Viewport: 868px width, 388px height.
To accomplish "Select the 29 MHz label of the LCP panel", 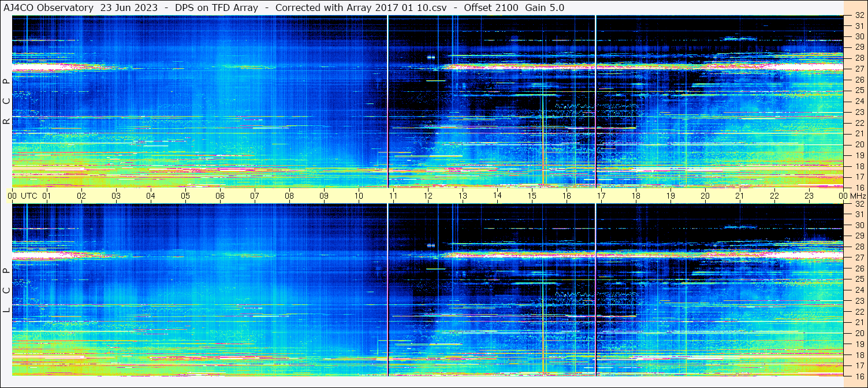I will [x=859, y=236].
